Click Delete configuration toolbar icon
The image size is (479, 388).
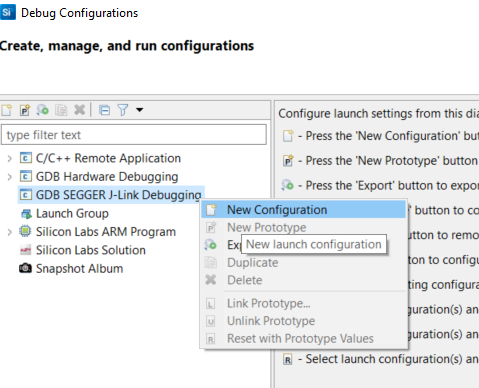(x=80, y=110)
